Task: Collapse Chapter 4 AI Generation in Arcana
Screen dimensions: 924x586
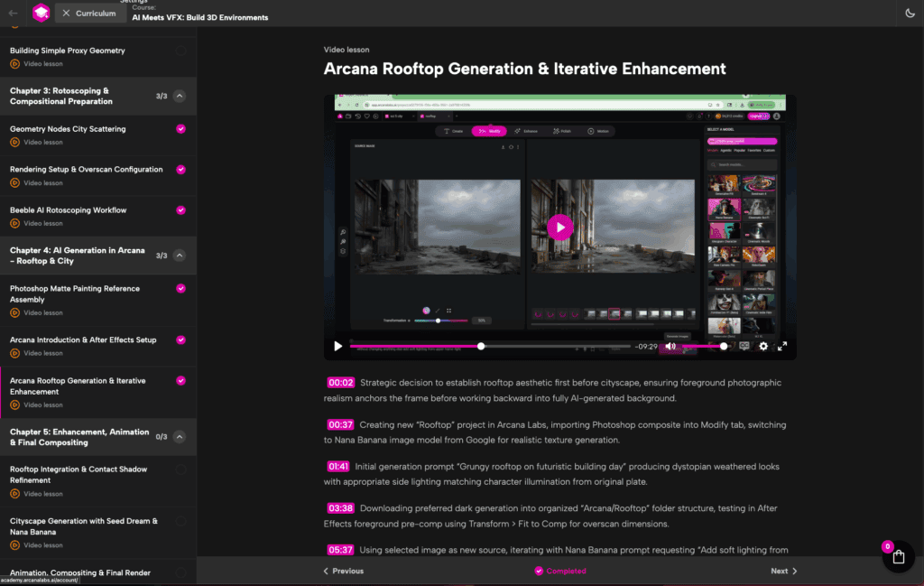Action: pos(180,256)
